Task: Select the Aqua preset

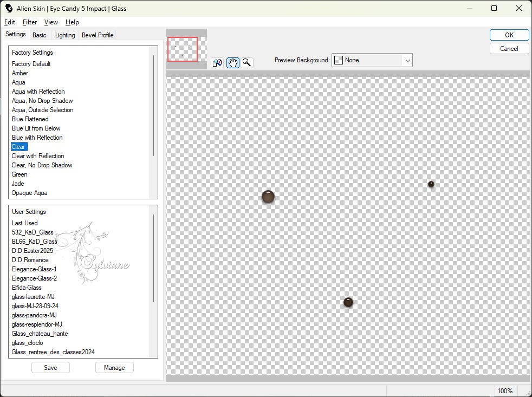Action: tap(18, 82)
